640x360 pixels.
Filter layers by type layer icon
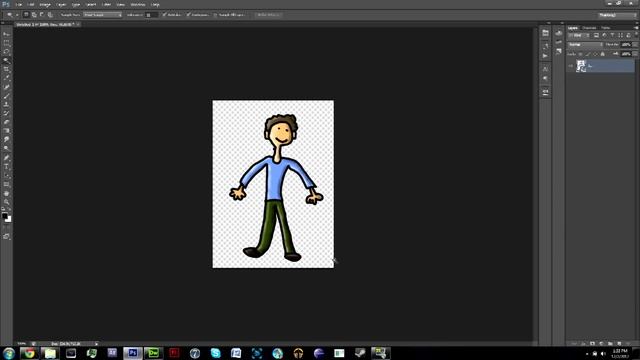612,36
